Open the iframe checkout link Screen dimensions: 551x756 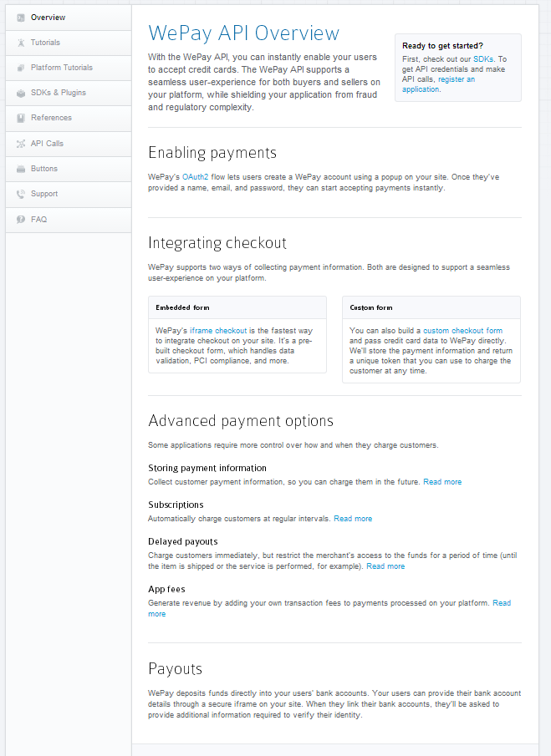218,331
